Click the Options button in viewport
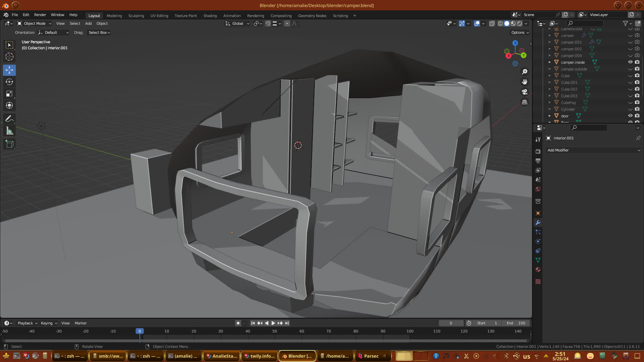 (x=520, y=33)
